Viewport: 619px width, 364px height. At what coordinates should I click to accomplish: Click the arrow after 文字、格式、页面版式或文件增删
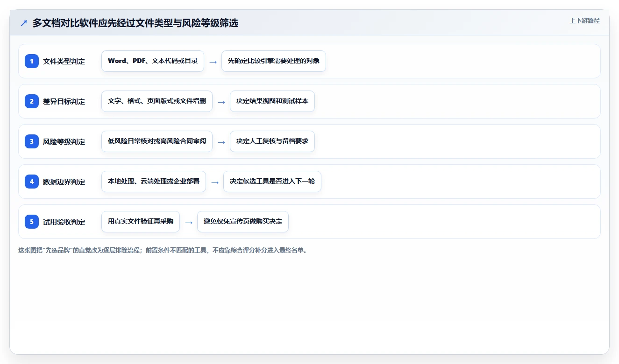click(221, 102)
